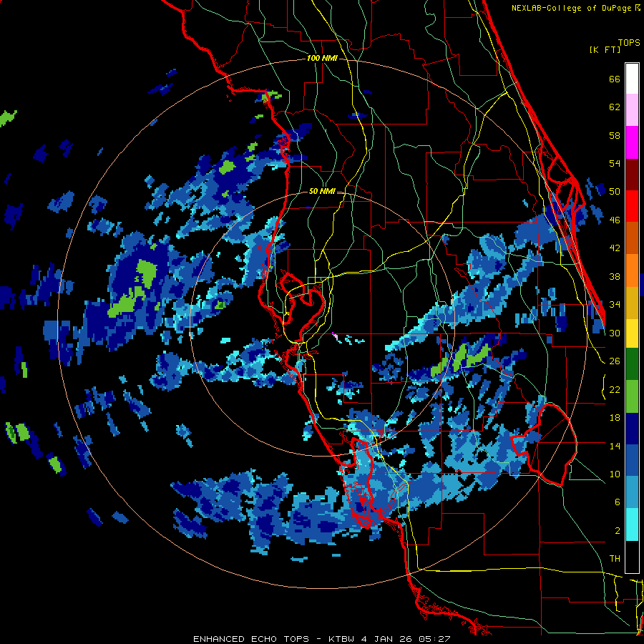Click the 46 value on the legend
The height and width of the screenshot is (644, 644).
(615, 220)
